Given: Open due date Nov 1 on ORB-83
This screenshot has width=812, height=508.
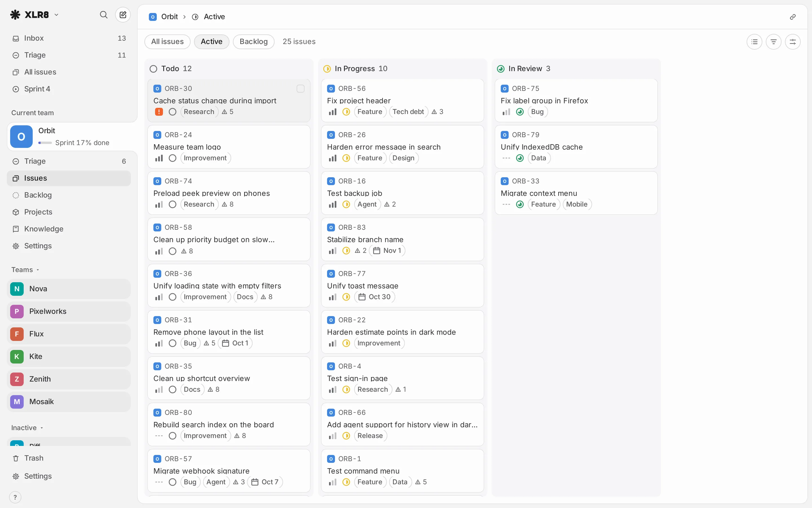Looking at the screenshot, I should pyautogui.click(x=387, y=251).
